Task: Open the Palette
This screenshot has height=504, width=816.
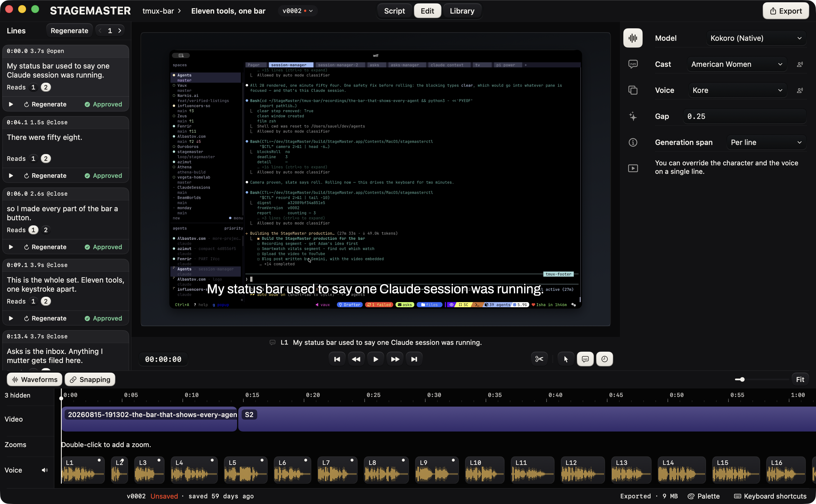Action: pyautogui.click(x=704, y=496)
